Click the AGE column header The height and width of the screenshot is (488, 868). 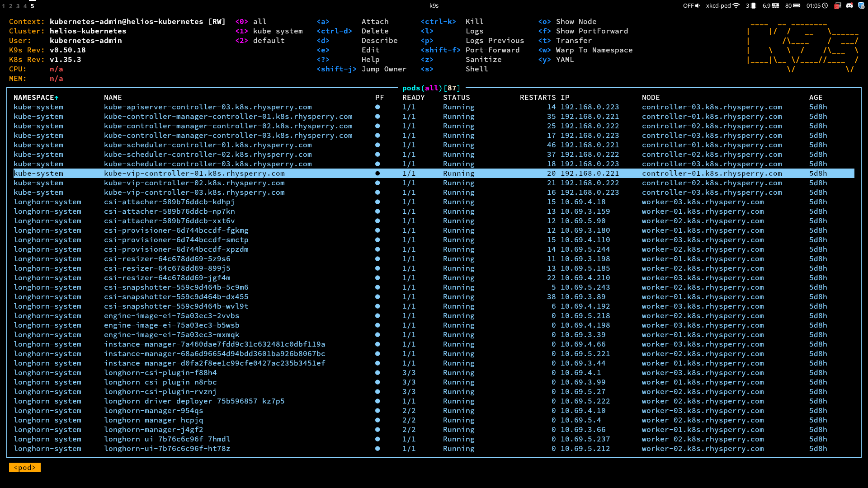pyautogui.click(x=816, y=98)
